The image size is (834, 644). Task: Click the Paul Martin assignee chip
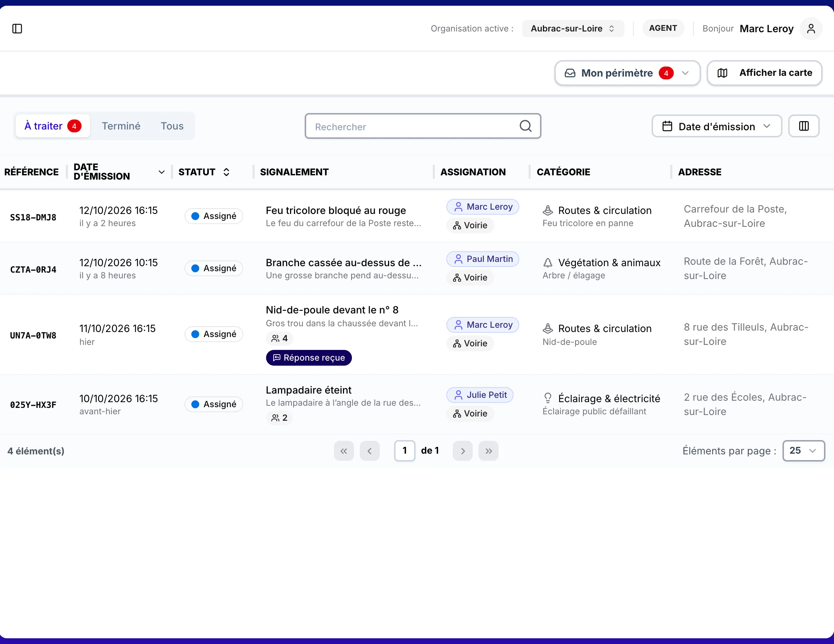tap(483, 259)
